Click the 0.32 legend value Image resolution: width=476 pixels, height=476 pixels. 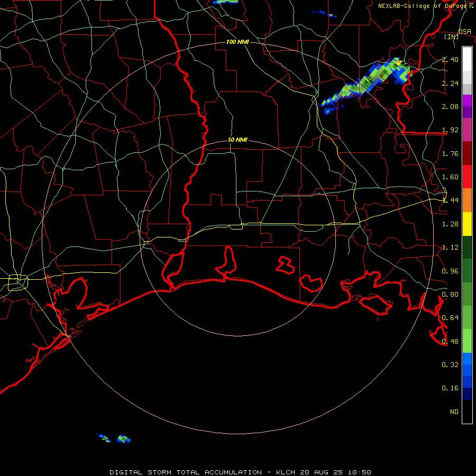tap(450, 365)
